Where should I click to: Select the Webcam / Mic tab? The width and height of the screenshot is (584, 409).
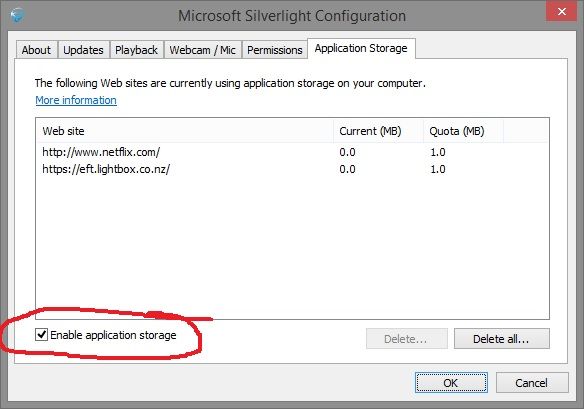[x=203, y=50]
